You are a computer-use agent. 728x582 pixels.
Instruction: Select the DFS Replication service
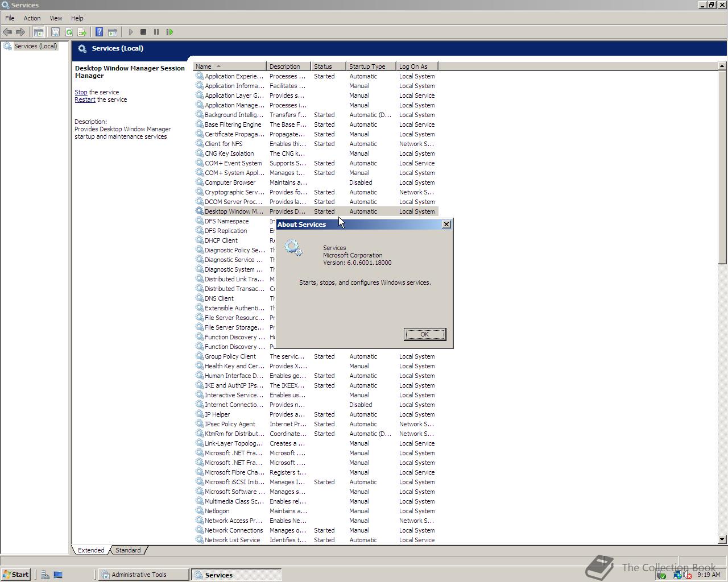[234, 231]
